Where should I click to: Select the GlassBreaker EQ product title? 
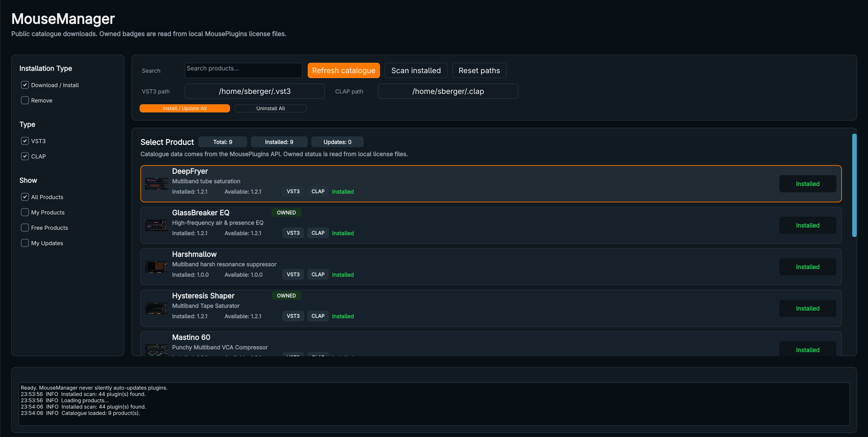pyautogui.click(x=201, y=213)
